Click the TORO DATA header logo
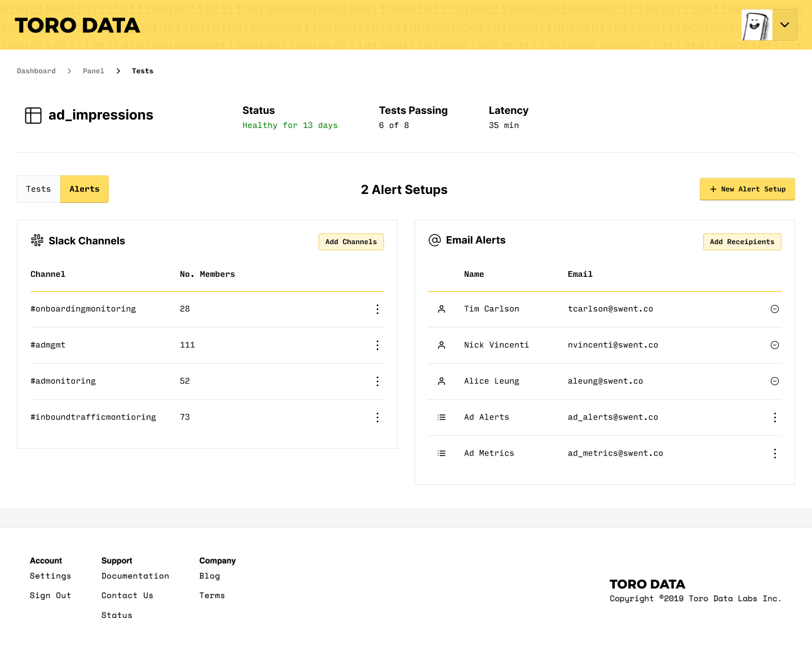Screen dimensions: 812x654 (77, 25)
